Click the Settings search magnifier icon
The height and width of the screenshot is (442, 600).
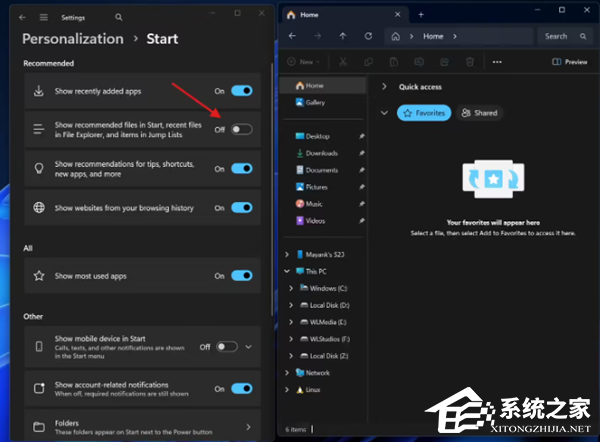point(119,17)
